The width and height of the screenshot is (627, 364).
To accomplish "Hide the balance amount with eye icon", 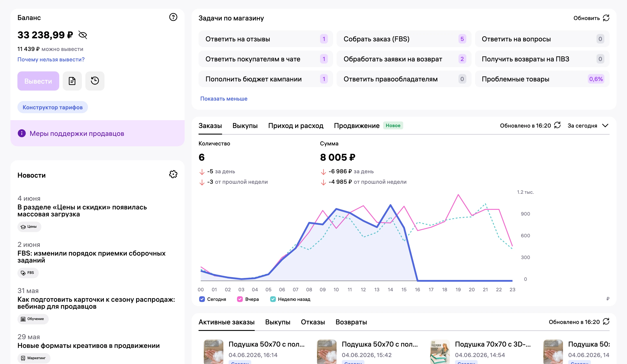I will tap(83, 35).
